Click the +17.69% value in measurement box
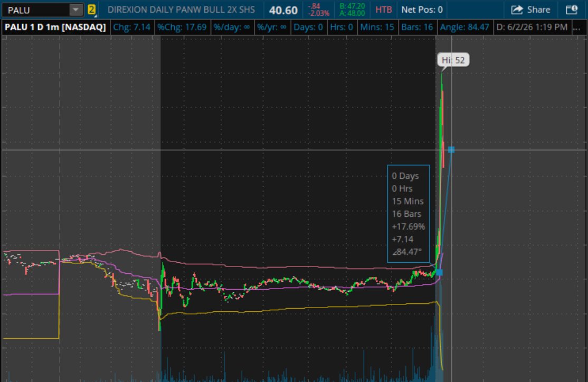This screenshot has height=382, width=588. pos(409,226)
